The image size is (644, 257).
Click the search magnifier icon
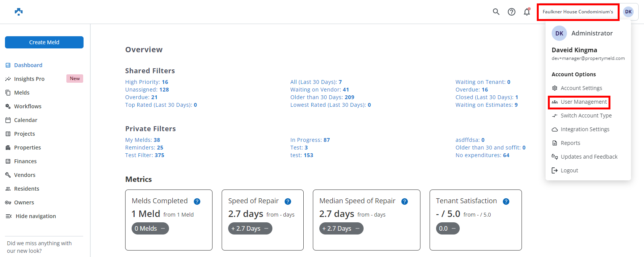click(x=496, y=12)
